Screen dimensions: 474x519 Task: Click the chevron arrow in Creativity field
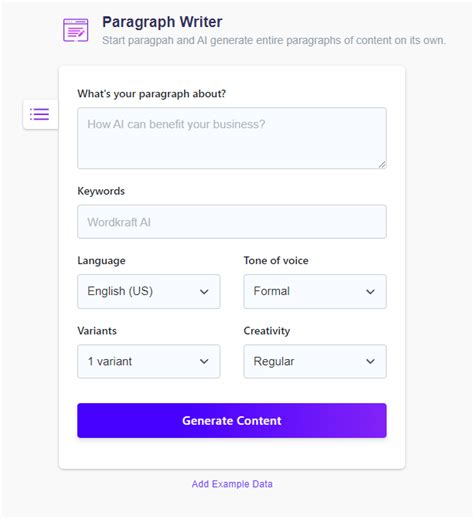(x=370, y=361)
